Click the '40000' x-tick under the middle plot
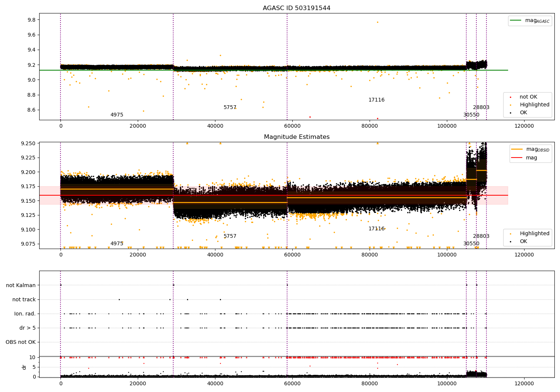 point(215,255)
